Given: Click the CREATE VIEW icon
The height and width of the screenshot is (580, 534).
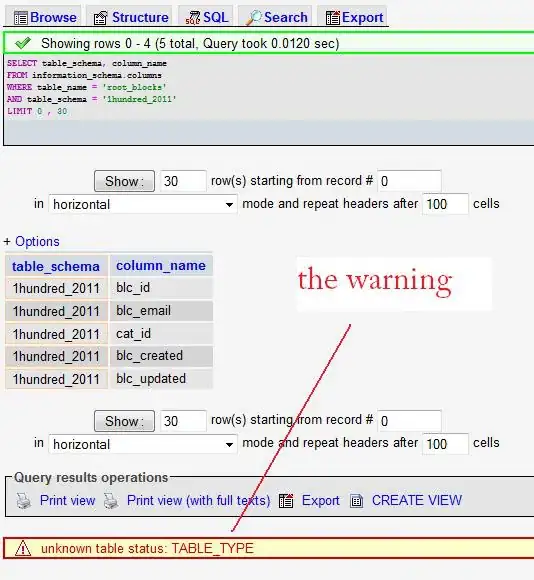Looking at the screenshot, I should 356,501.
